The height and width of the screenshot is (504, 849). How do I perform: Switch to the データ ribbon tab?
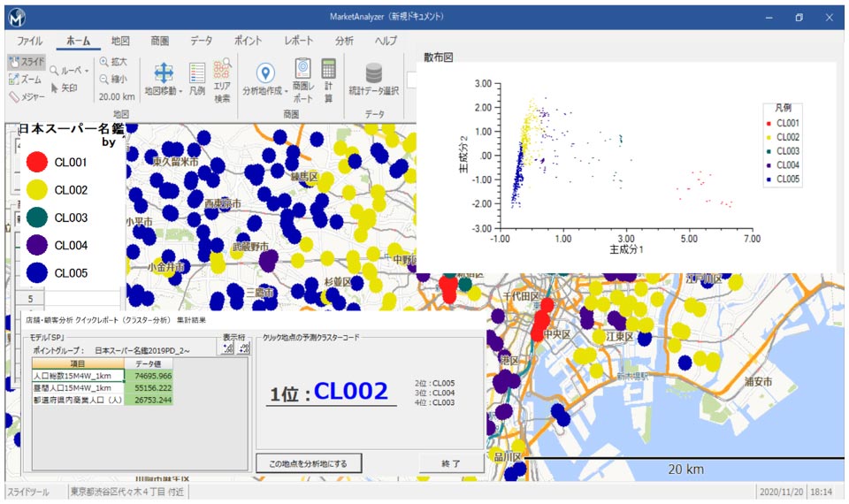(x=201, y=41)
